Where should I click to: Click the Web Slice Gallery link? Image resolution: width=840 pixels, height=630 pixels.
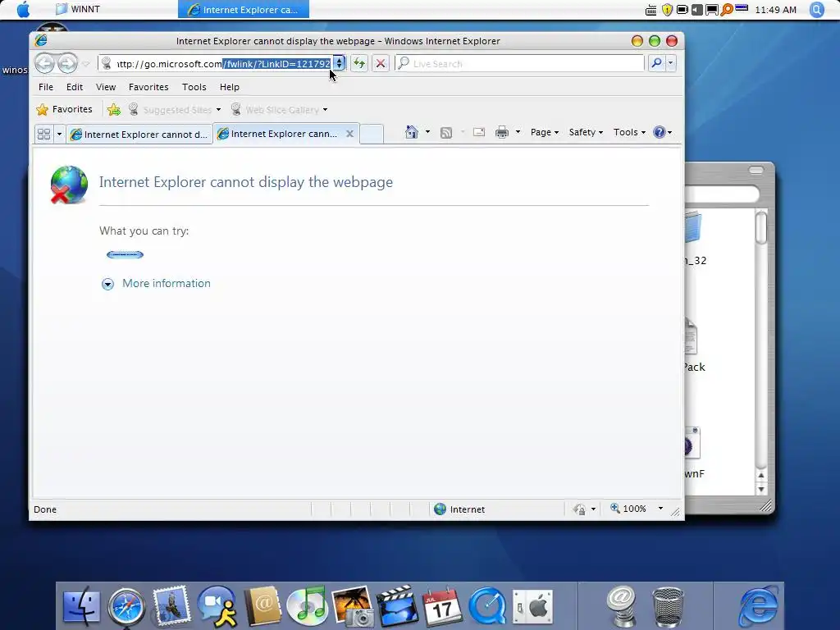click(x=282, y=110)
